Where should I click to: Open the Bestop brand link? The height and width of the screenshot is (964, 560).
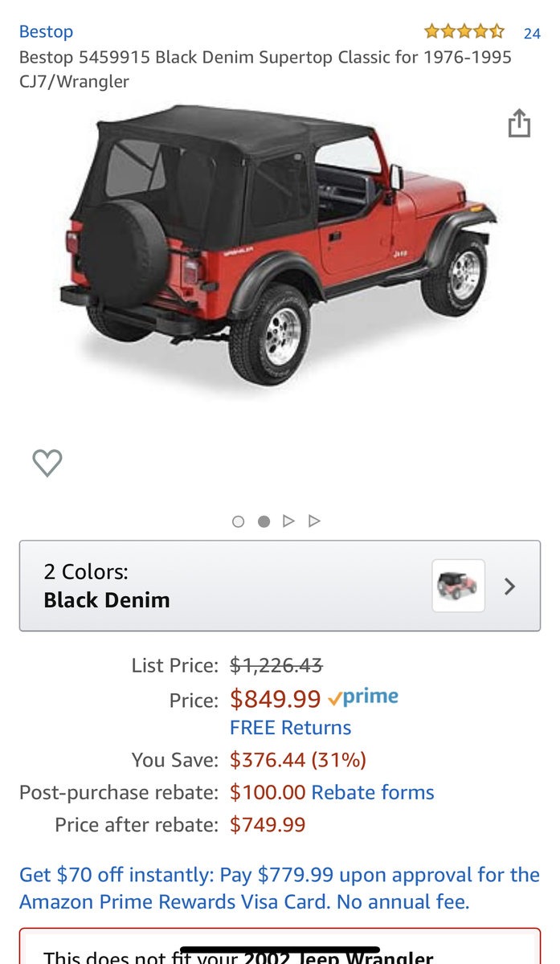(46, 31)
